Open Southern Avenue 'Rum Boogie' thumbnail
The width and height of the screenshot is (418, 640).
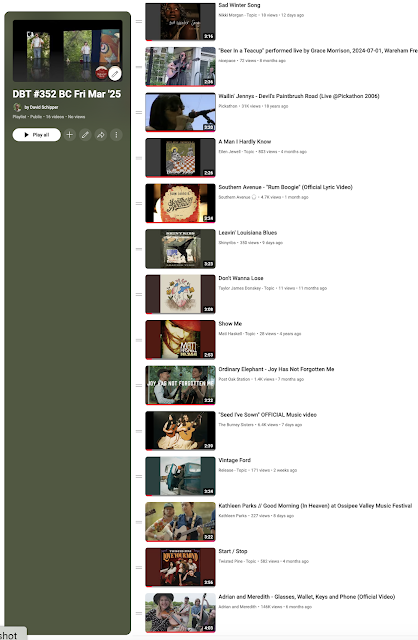(180, 203)
